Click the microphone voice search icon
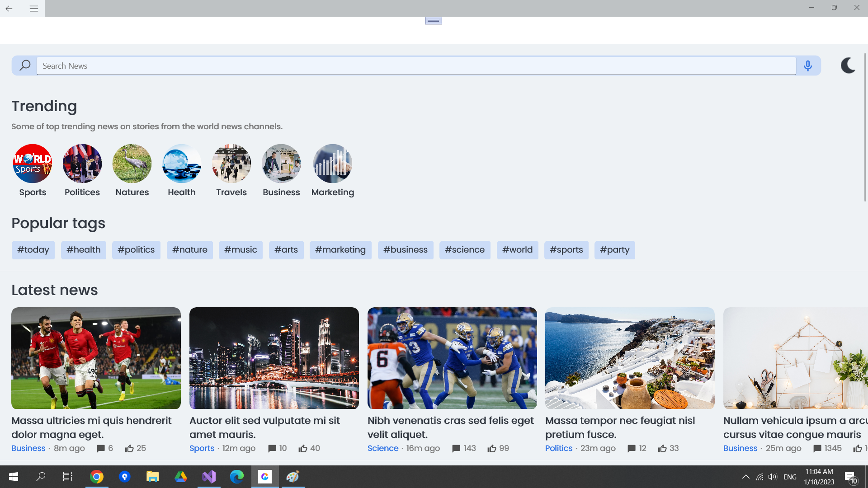 pyautogui.click(x=808, y=66)
